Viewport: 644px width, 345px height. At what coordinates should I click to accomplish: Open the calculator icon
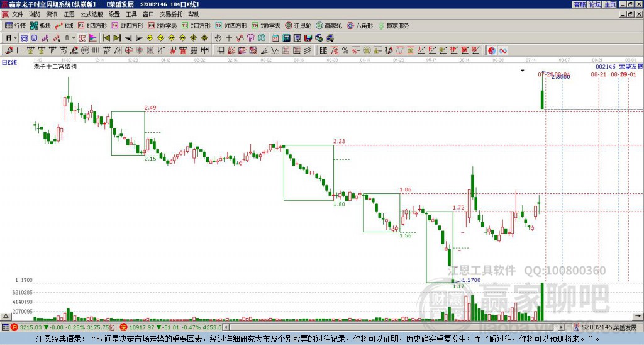pos(286,38)
